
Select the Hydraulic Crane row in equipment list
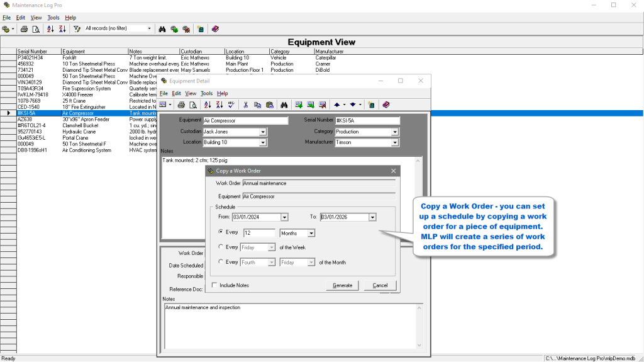click(x=79, y=132)
